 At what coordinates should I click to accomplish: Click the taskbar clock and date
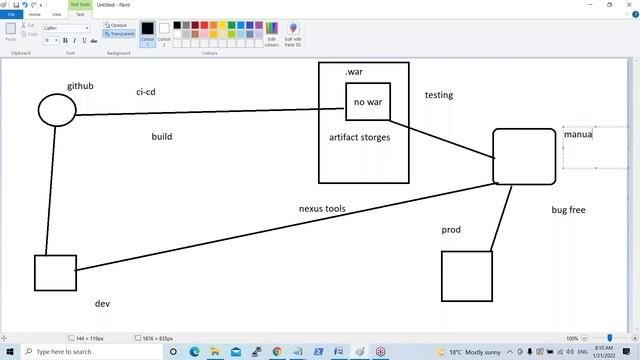[x=604, y=351]
